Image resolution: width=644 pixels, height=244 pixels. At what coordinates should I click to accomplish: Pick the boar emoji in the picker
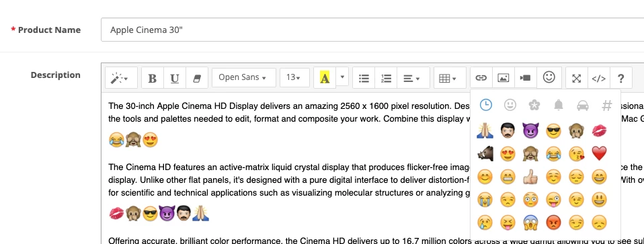(485, 154)
